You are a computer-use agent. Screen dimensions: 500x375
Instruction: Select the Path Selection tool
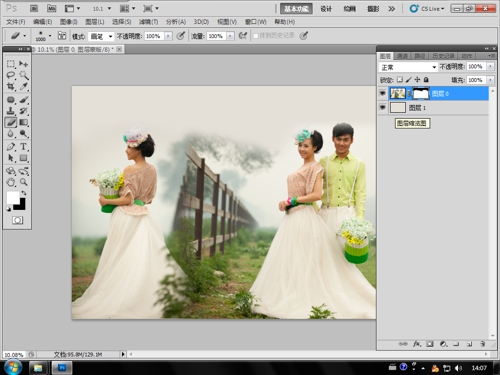pos(11,158)
